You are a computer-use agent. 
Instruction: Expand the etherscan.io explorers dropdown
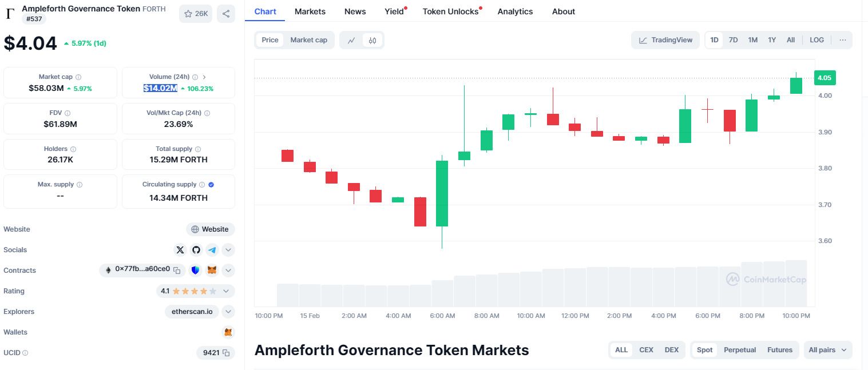pyautogui.click(x=228, y=312)
